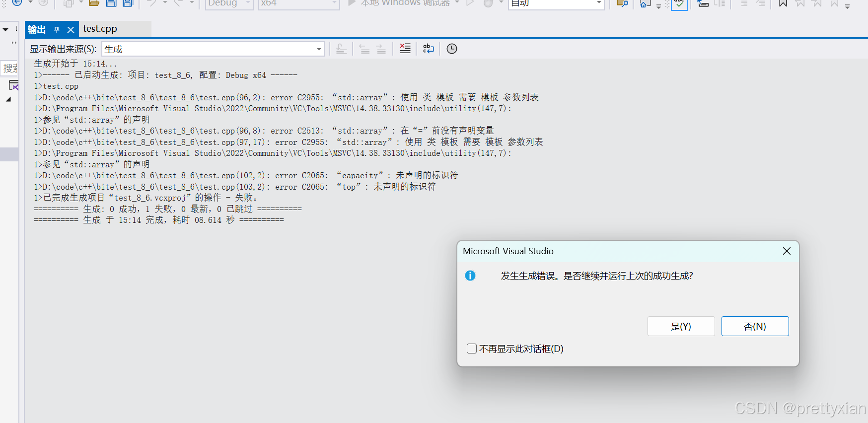Click the redo arrow icon
This screenshot has width=868, height=423.
pos(178,3)
